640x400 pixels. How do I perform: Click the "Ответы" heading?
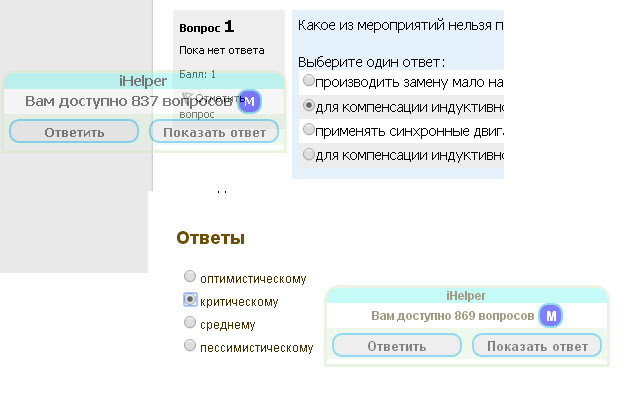[x=211, y=238]
